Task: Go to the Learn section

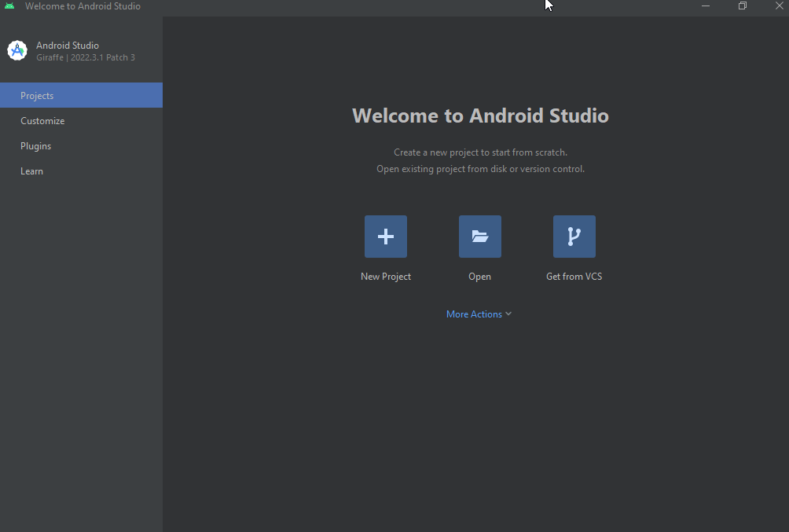Action: tap(81, 171)
